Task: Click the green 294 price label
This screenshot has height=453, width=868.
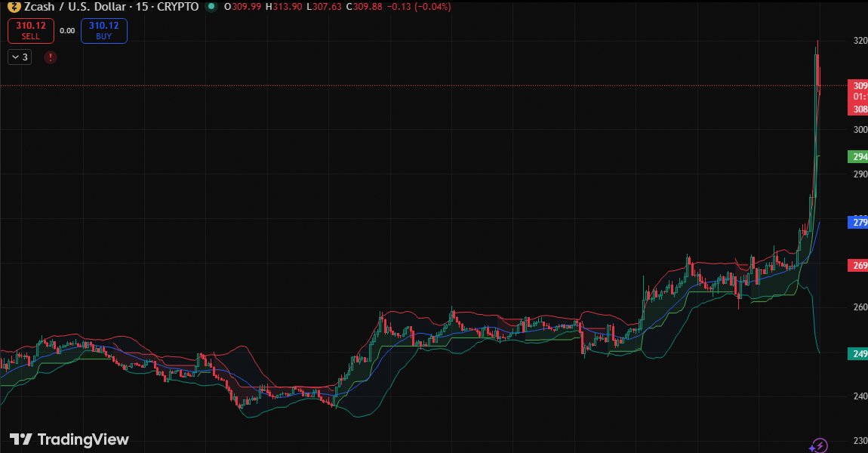Action: [859, 157]
